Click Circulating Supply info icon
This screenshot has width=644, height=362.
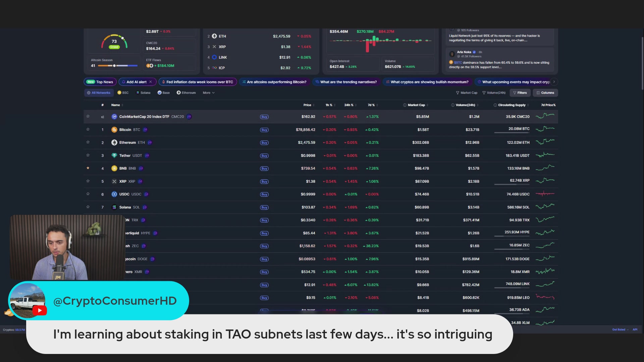[x=495, y=105]
